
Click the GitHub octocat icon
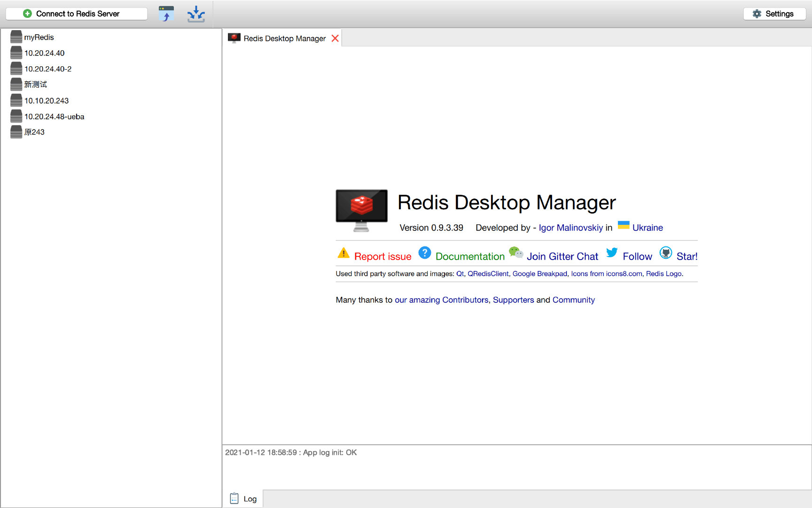point(666,253)
